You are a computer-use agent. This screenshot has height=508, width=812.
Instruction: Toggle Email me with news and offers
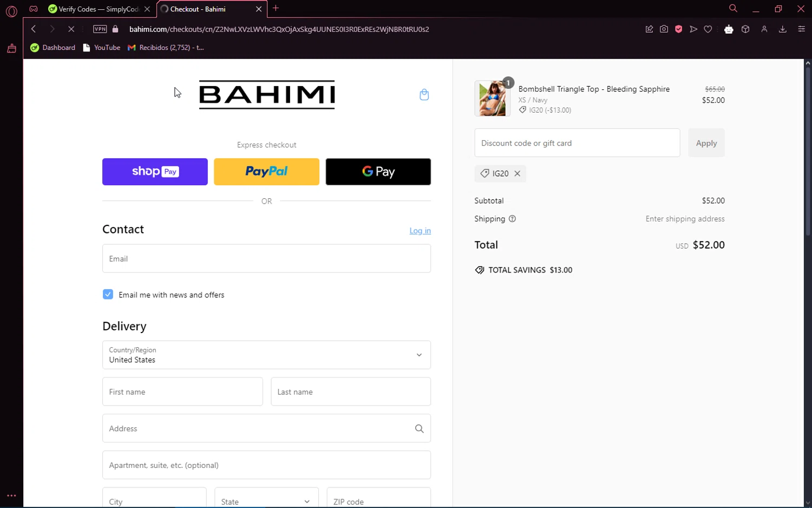coord(108,295)
